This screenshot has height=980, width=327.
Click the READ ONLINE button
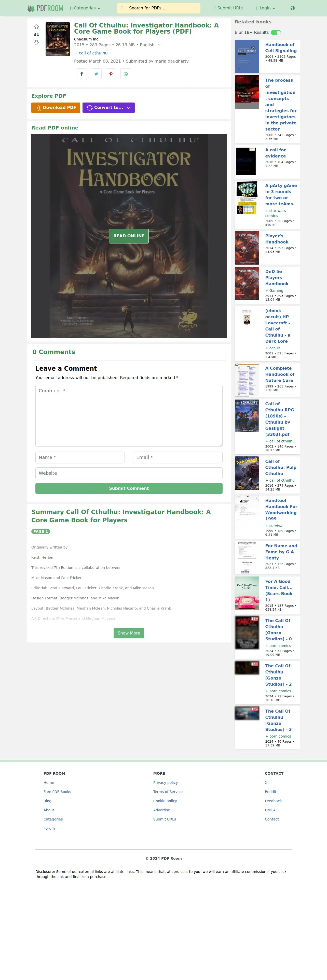(x=129, y=236)
